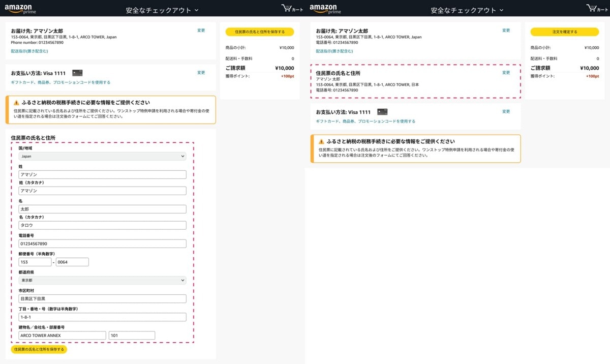Click 変更 next to お届け先 address

(201, 31)
